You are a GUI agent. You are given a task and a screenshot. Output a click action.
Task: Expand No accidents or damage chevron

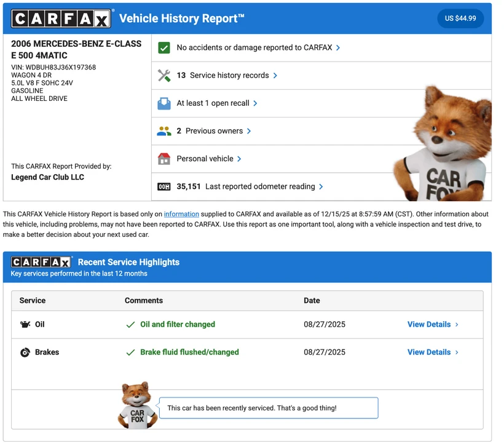pyautogui.click(x=338, y=47)
